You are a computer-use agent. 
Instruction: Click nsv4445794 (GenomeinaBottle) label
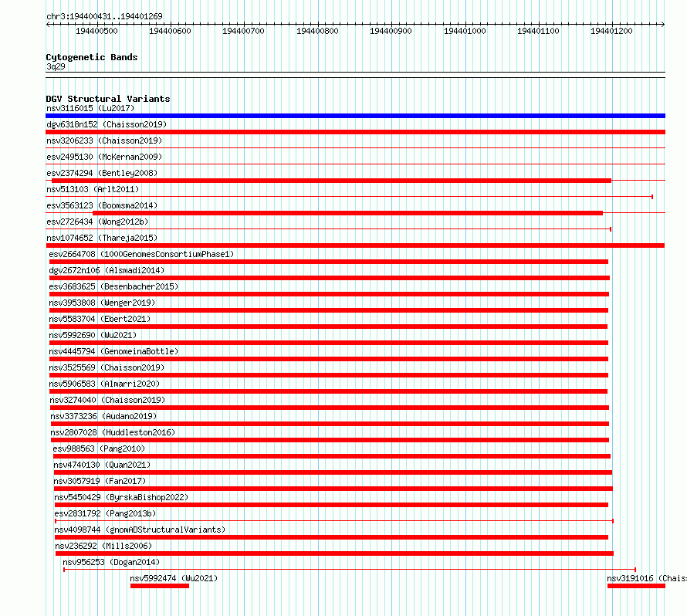[113, 351]
